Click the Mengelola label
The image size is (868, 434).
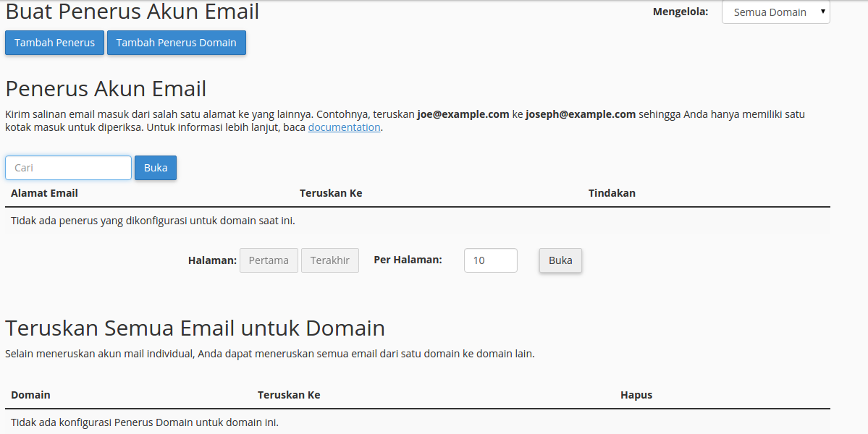pyautogui.click(x=681, y=12)
